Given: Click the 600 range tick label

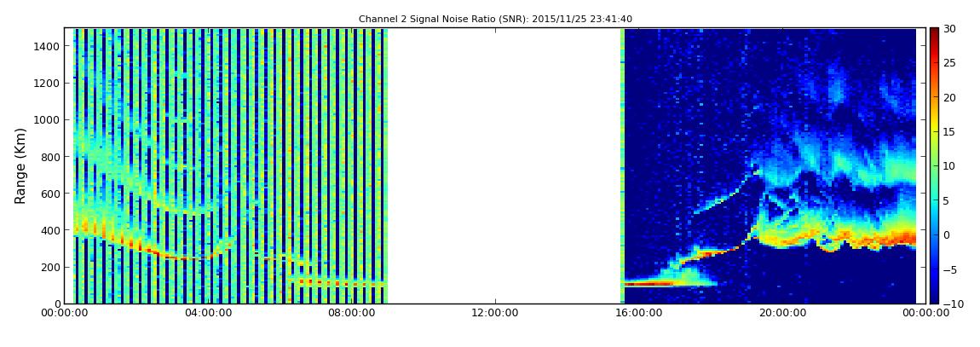Looking at the screenshot, I should (50, 194).
